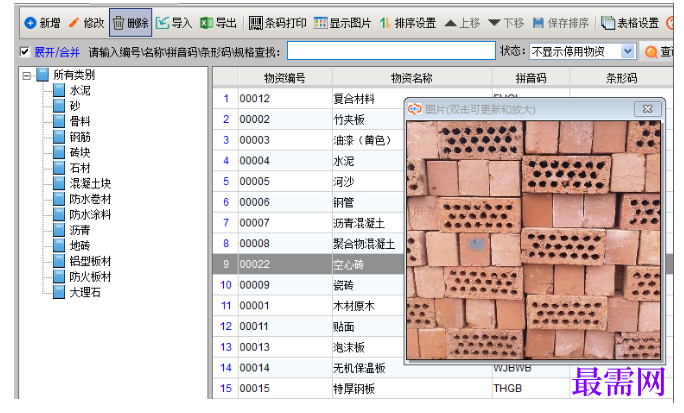This screenshot has height=413, width=684.
Task: Select the 竹夹板 row
Action: 308,119
